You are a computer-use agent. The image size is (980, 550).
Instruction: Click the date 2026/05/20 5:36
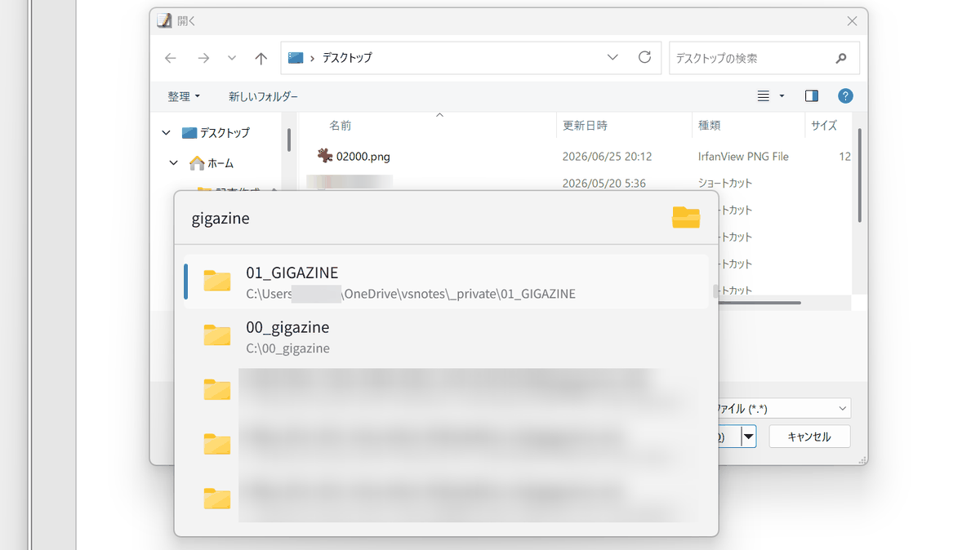click(x=604, y=183)
